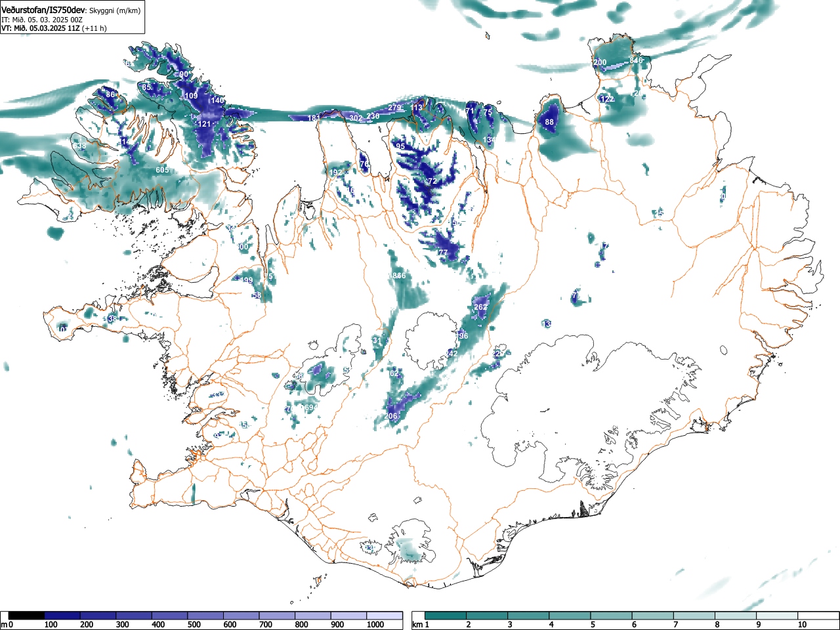The width and height of the screenshot is (840, 630).
Task: Click the 'IT: Mið. 05. 03. 2025 00Z' line
Action: coord(43,20)
